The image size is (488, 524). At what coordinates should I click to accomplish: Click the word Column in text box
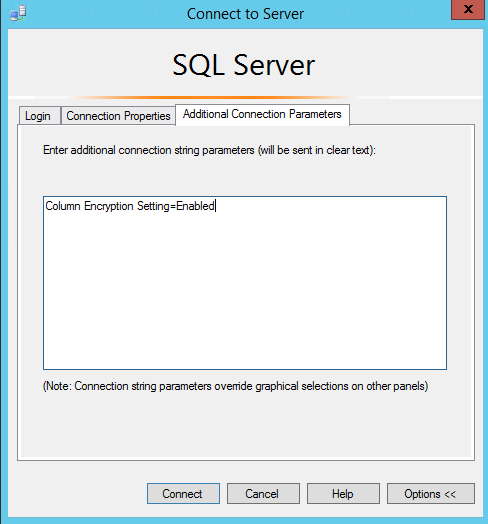(x=63, y=206)
